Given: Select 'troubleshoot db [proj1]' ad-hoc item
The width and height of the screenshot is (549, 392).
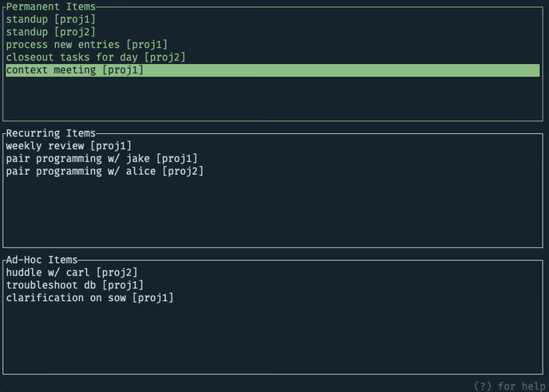Looking at the screenshot, I should click(75, 285).
